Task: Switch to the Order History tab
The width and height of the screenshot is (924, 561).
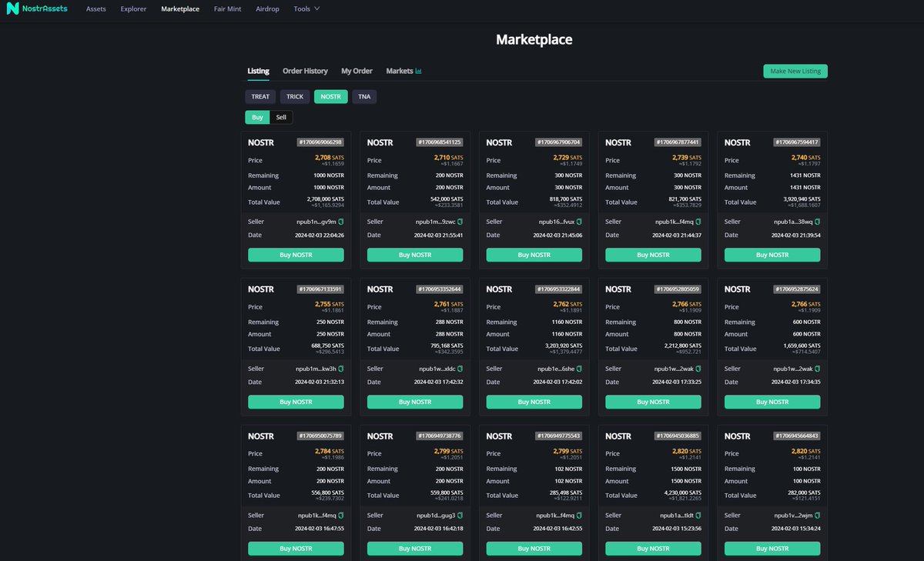Action: pos(305,71)
